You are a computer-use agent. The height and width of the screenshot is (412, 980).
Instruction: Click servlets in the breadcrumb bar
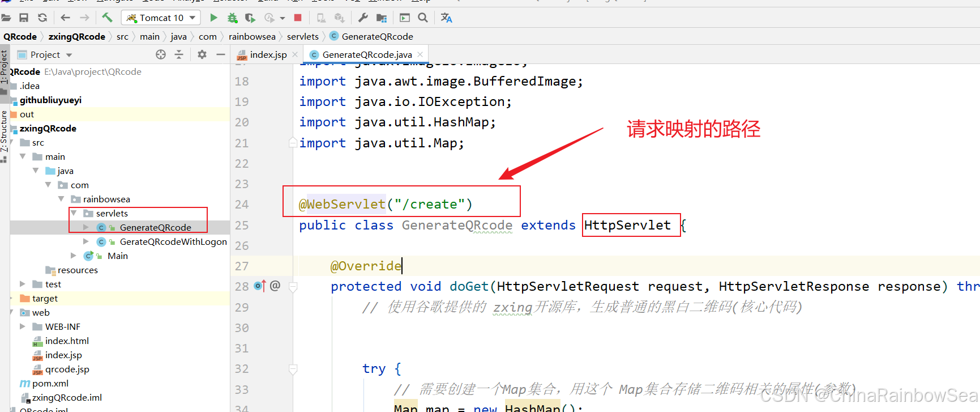(x=303, y=36)
